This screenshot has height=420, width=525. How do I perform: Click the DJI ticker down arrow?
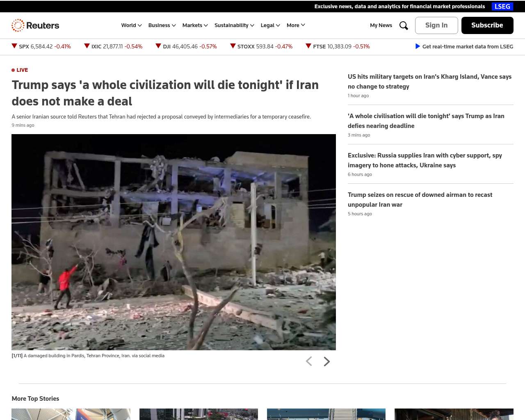pyautogui.click(x=158, y=46)
